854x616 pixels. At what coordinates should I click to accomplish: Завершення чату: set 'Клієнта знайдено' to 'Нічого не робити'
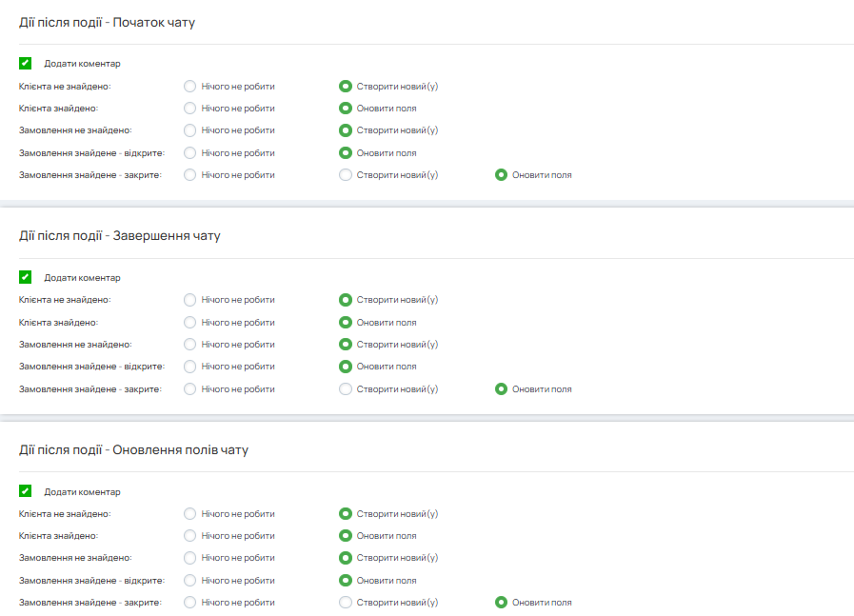[190, 323]
